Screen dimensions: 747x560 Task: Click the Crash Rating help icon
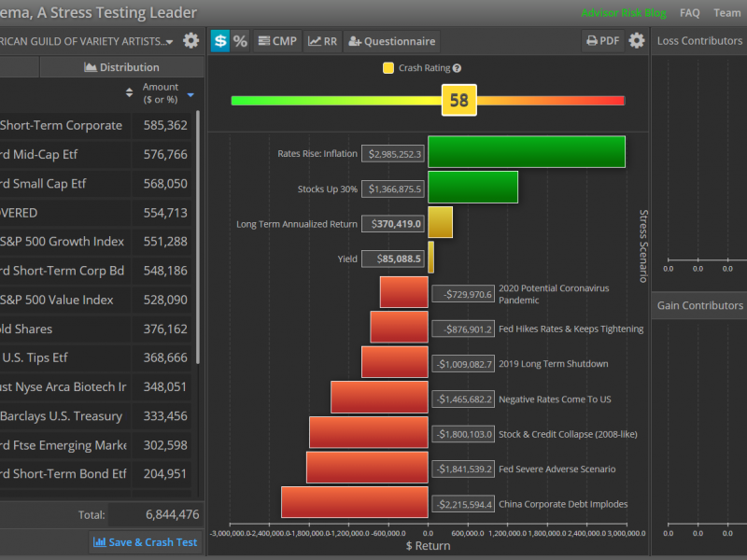pyautogui.click(x=457, y=68)
